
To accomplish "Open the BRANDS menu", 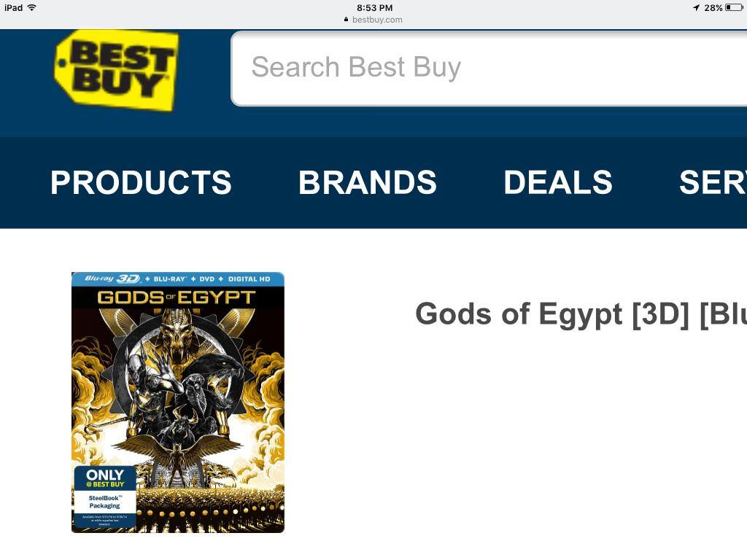I will tap(368, 182).
